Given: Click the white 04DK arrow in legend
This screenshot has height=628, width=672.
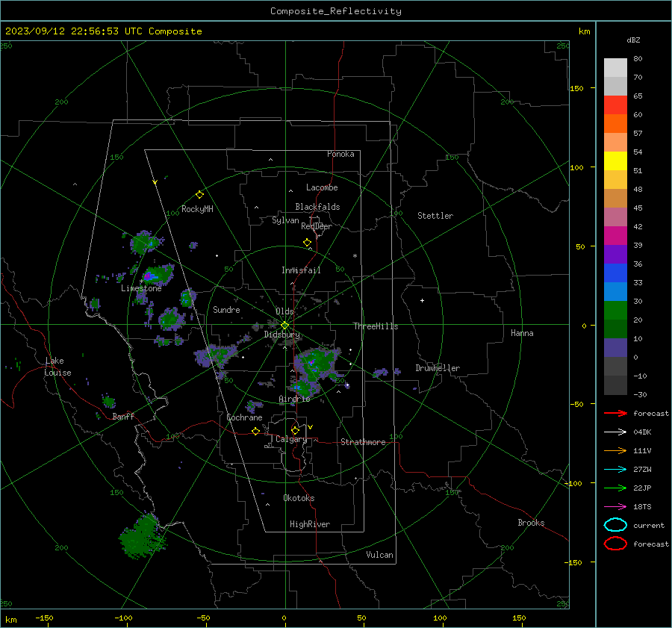Looking at the screenshot, I should (x=615, y=432).
